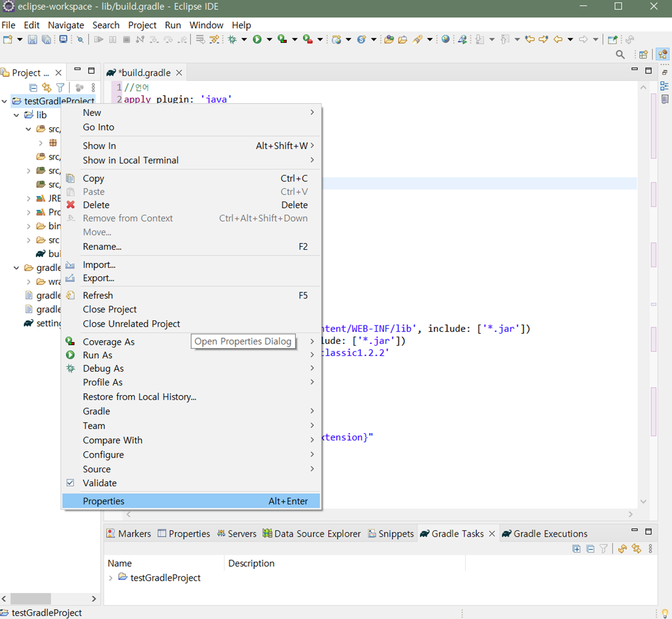
Task: Open the Run button dropdown arrow
Action: click(x=269, y=39)
